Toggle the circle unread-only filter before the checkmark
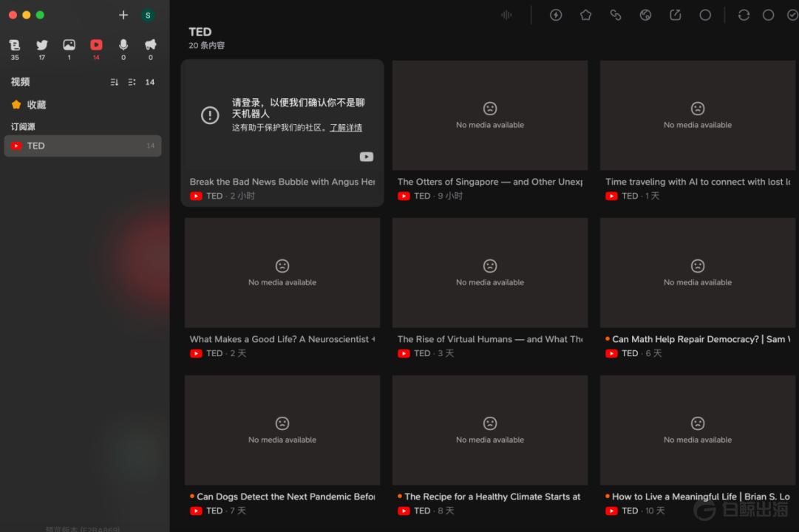Viewport: 799px width, 532px height. click(768, 15)
